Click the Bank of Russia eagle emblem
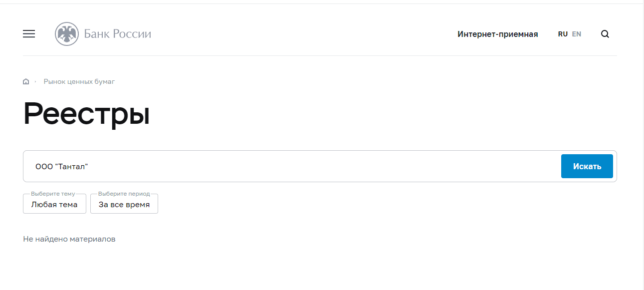The width and height of the screenshot is (644, 290). tap(67, 34)
